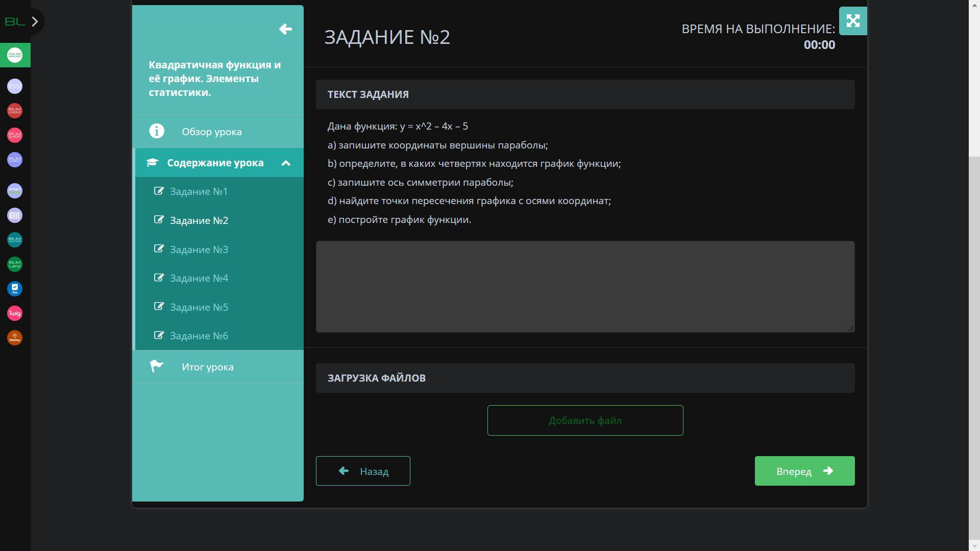Click the Добавить файл upload button
Viewport: 980px width, 551px height.
tap(585, 420)
